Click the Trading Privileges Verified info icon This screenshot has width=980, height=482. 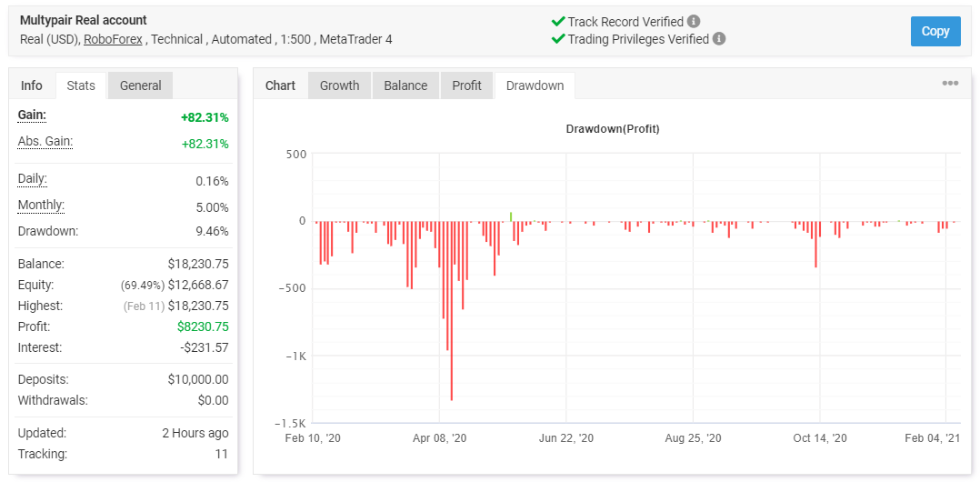click(x=719, y=39)
